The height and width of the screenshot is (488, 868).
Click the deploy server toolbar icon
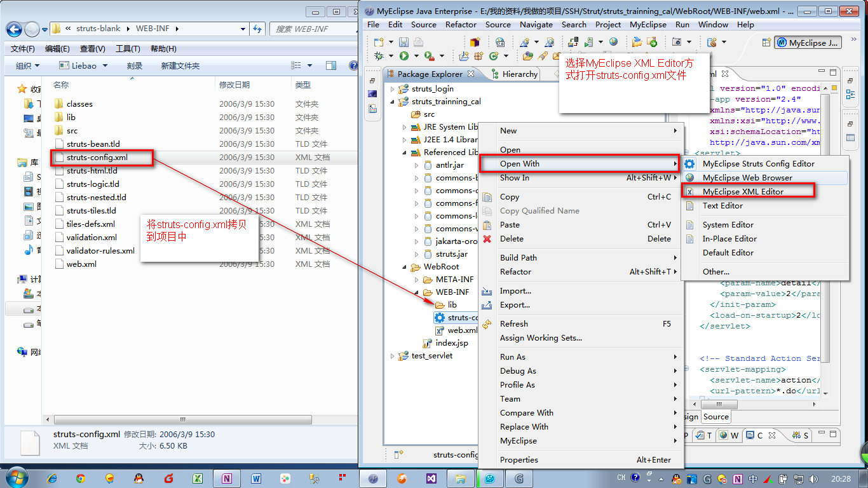(573, 42)
